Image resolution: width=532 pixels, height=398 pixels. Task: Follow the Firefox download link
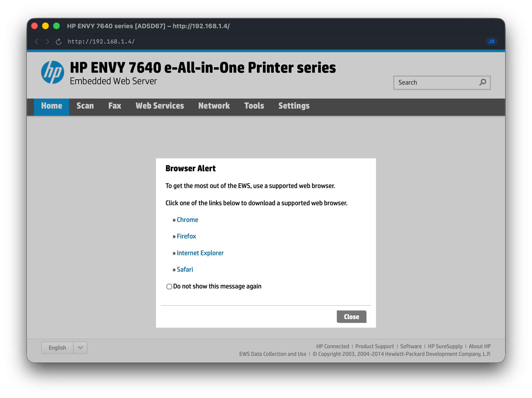[x=186, y=236]
